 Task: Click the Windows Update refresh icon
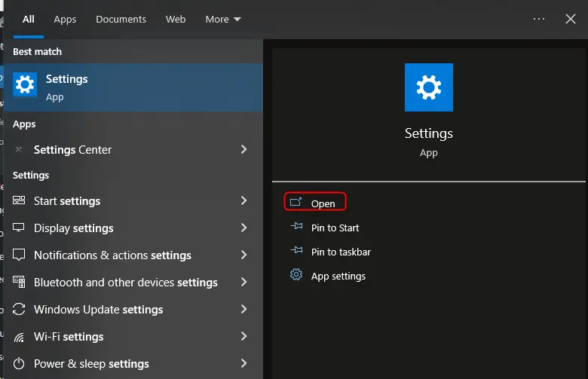point(19,310)
